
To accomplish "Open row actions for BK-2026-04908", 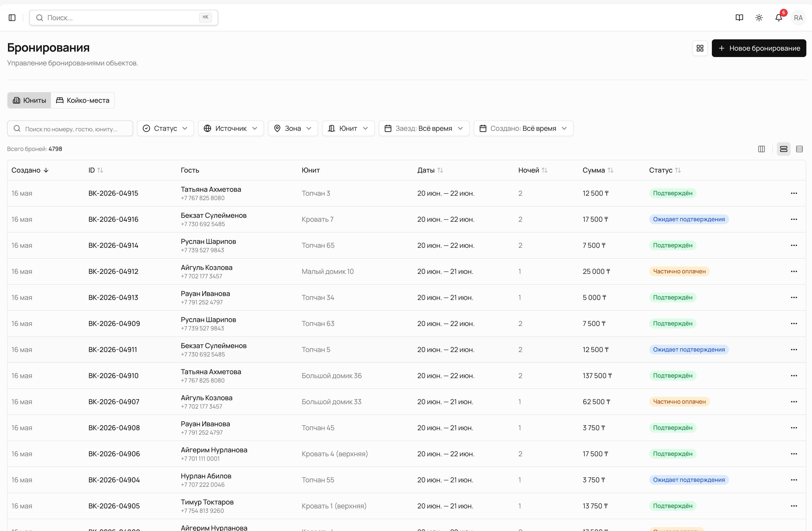I will pos(794,428).
